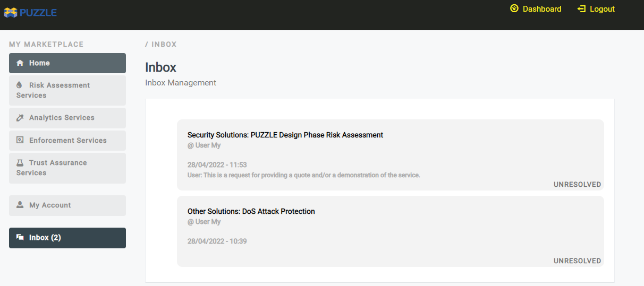Click UNRESOLVED on Risk Assessment message
The image size is (644, 286).
click(x=578, y=185)
